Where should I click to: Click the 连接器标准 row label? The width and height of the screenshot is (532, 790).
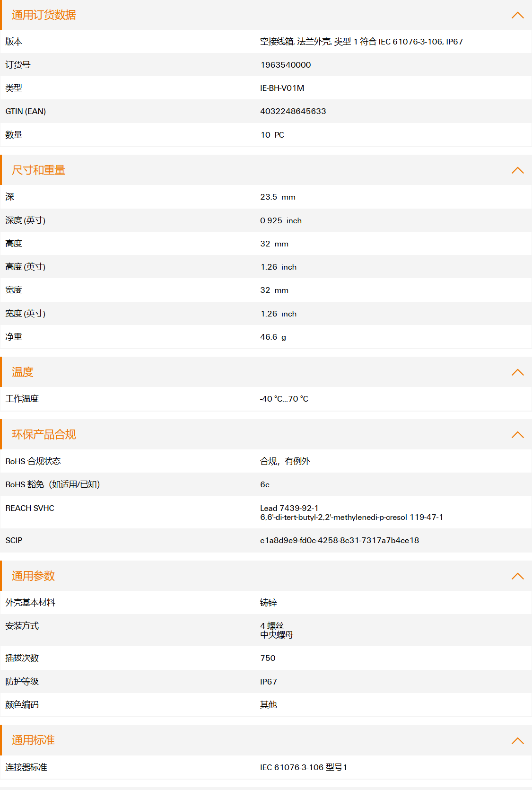point(26,767)
